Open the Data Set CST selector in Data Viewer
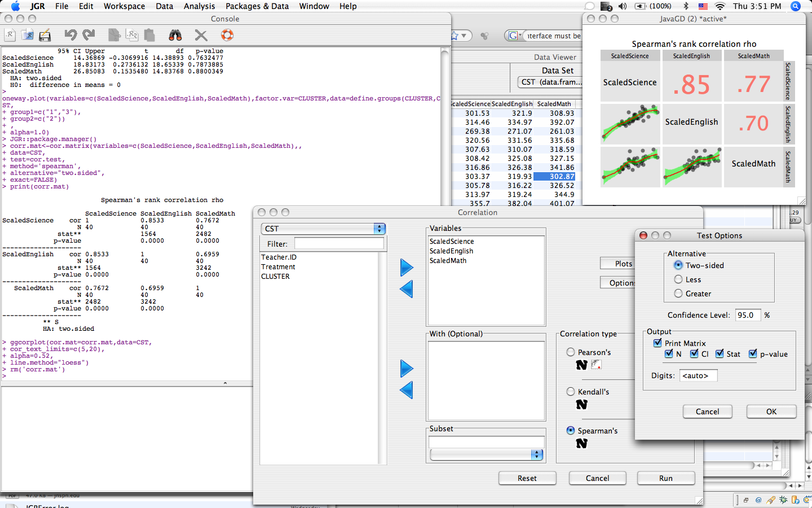 click(x=550, y=82)
